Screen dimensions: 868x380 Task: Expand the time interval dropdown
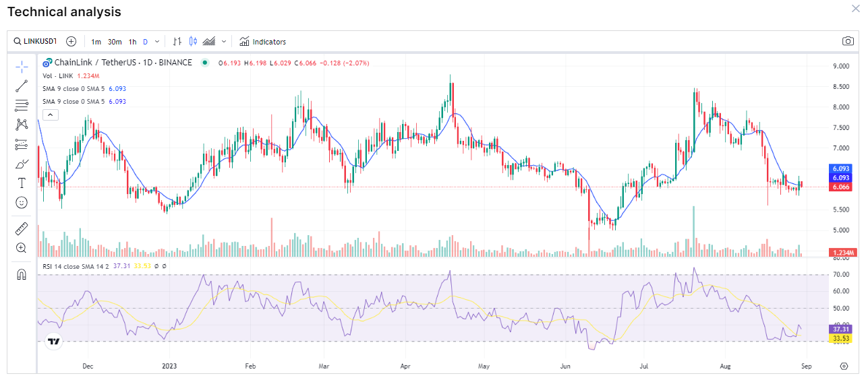tap(157, 42)
